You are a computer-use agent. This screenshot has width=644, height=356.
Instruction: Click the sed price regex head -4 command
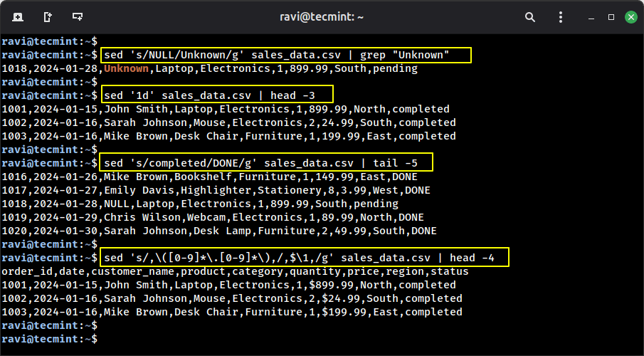pyautogui.click(x=304, y=258)
